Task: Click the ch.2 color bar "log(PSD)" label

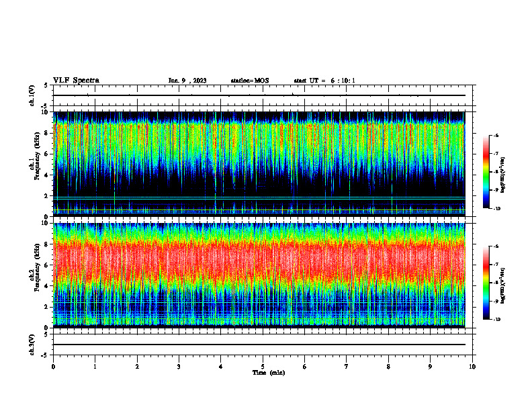Action: click(x=503, y=285)
